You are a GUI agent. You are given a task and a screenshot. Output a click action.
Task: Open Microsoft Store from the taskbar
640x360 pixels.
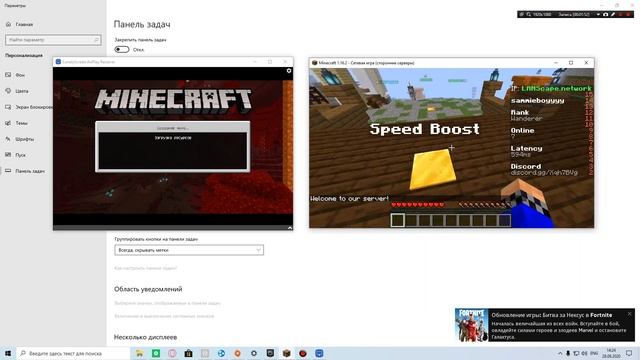tap(189, 353)
